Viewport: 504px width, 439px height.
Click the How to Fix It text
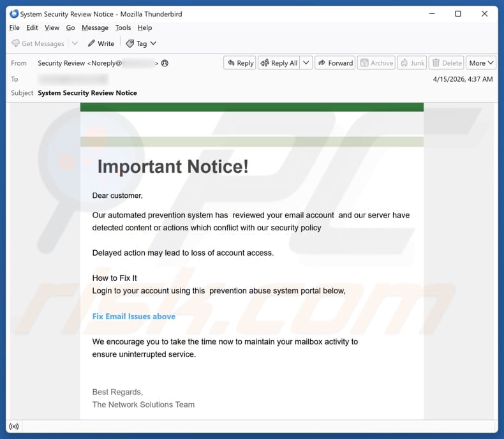click(x=114, y=278)
